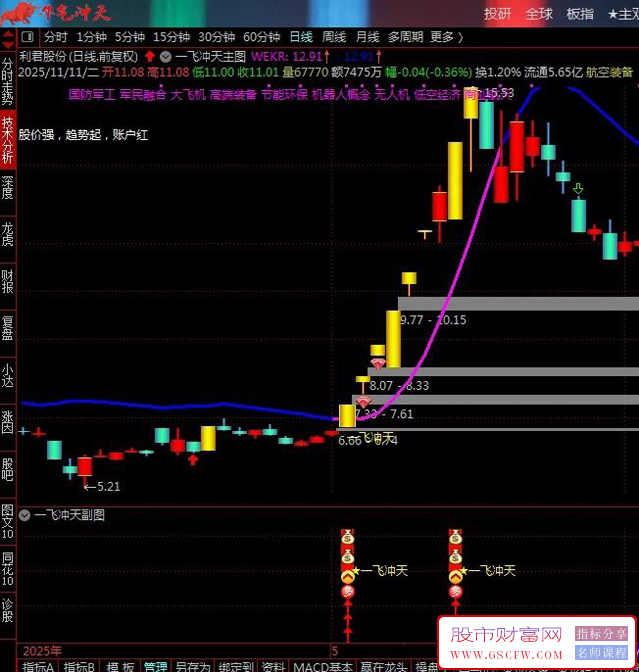Click the 模板 bottom tab
The height and width of the screenshot is (672, 639).
[120, 666]
